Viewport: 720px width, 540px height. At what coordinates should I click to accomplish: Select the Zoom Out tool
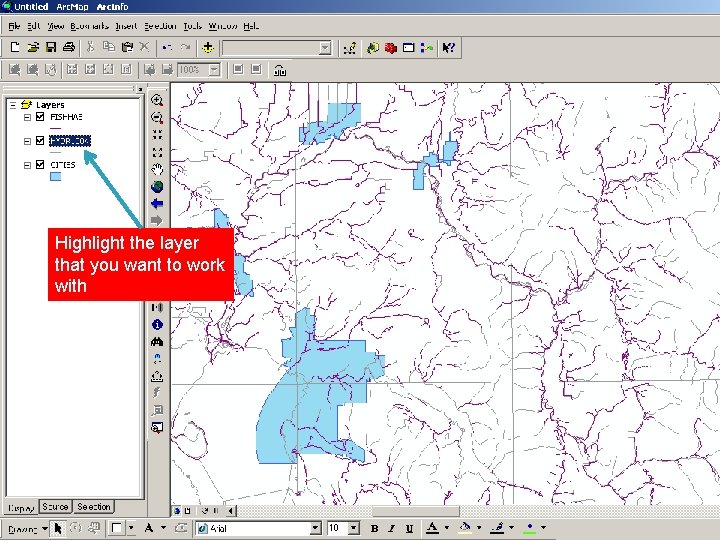click(157, 118)
